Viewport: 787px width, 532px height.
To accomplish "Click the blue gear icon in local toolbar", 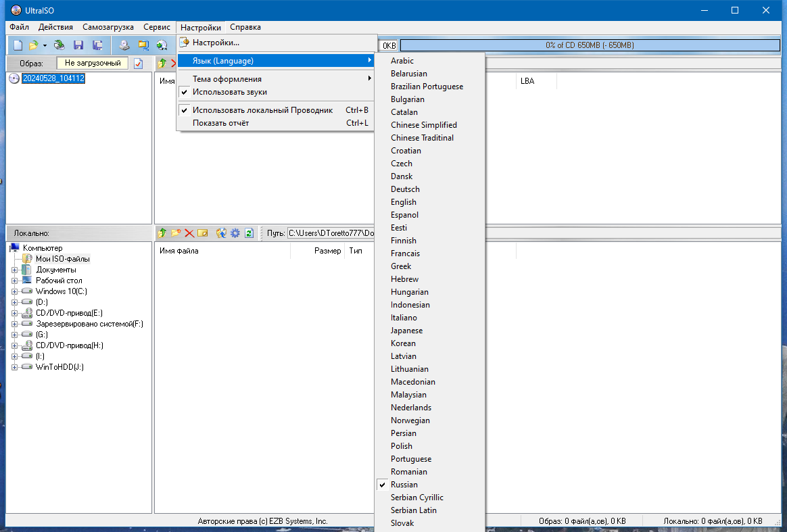I will [x=235, y=233].
